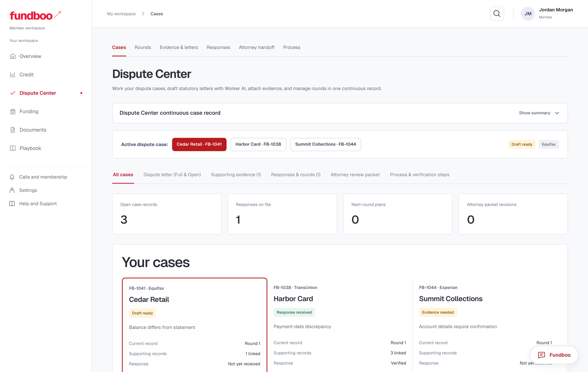Open the Harbor Card case card

(x=340, y=325)
